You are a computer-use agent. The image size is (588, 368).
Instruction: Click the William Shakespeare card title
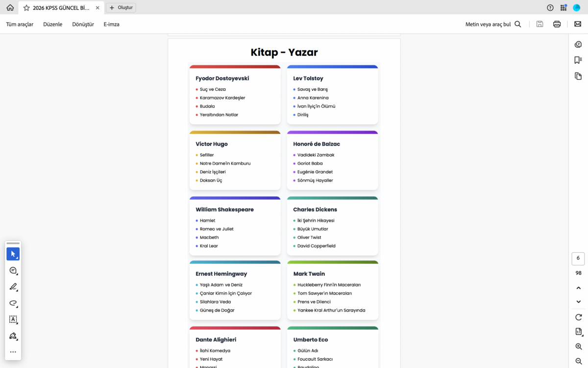[224, 210]
